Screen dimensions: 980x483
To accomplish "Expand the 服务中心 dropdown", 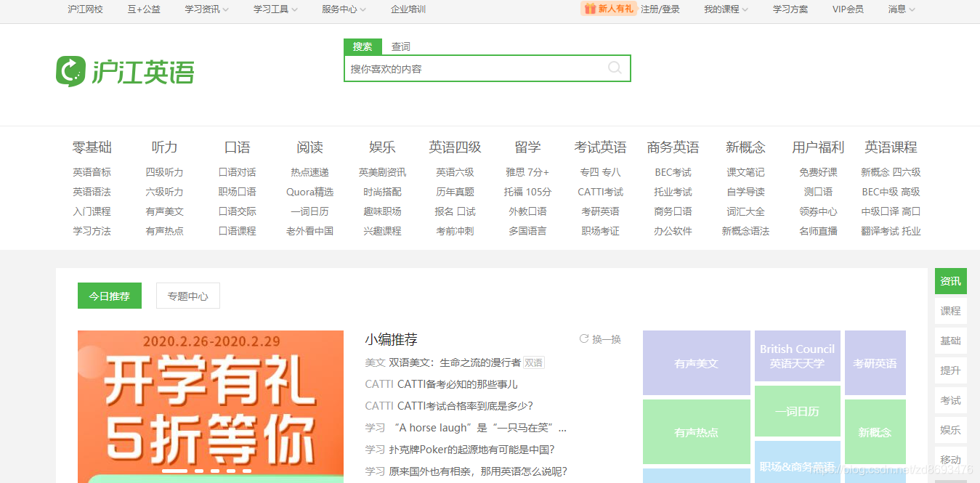I will (x=344, y=9).
